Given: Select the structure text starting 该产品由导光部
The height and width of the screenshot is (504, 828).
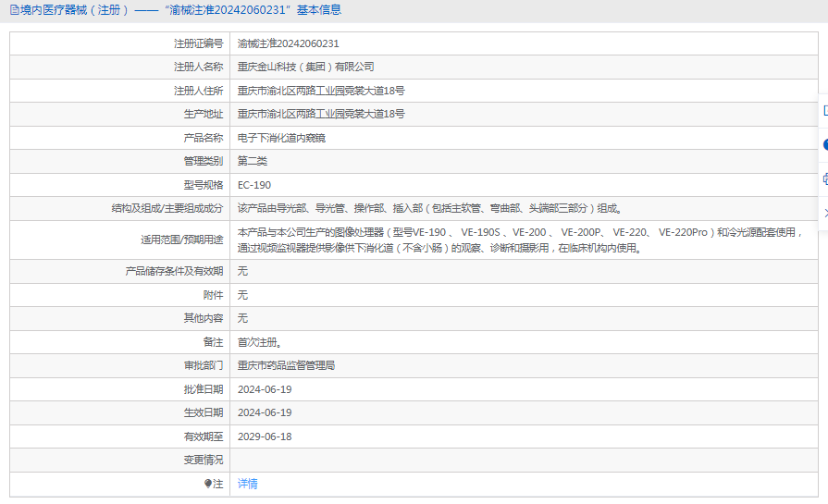Looking at the screenshot, I should click(430, 208).
